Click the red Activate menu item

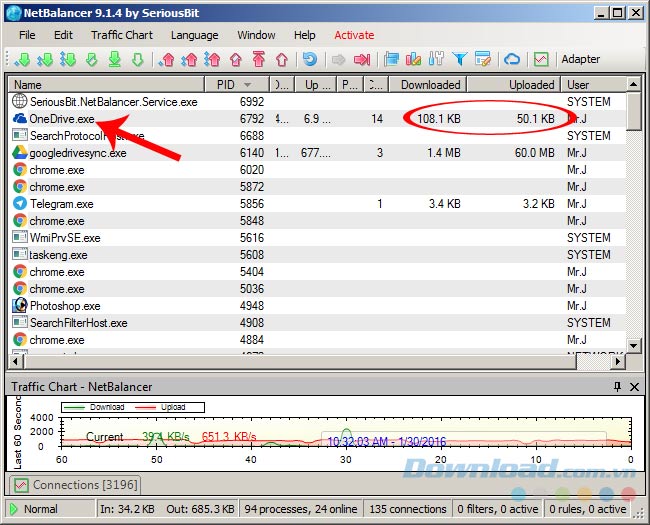(354, 35)
